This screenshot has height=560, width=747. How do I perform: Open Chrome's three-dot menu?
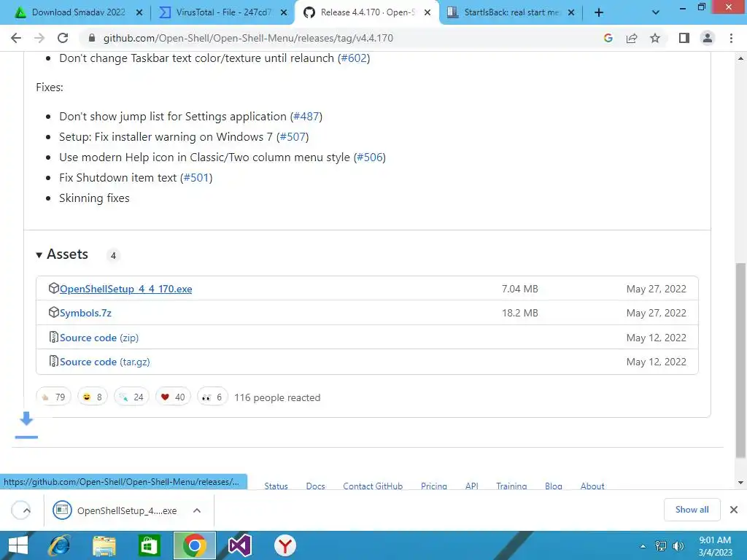(x=731, y=38)
